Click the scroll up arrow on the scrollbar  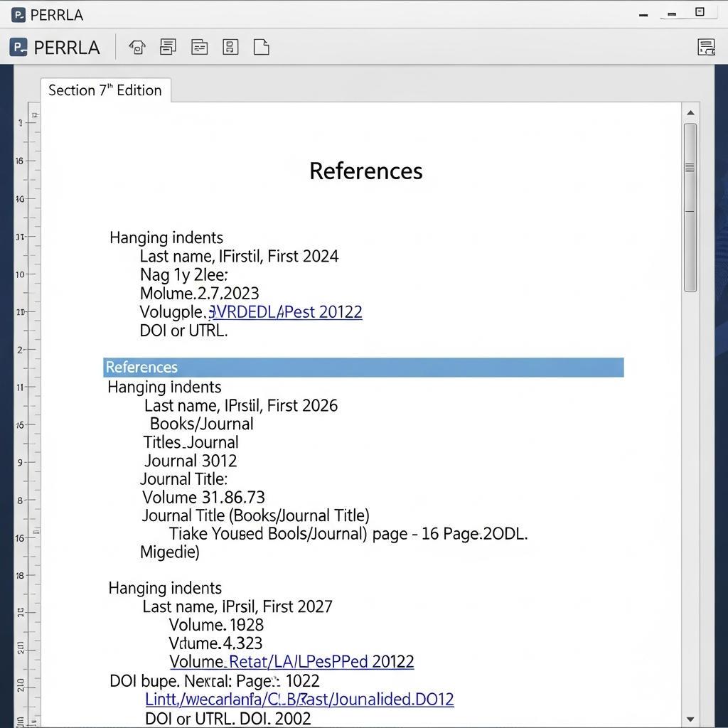[x=690, y=112]
